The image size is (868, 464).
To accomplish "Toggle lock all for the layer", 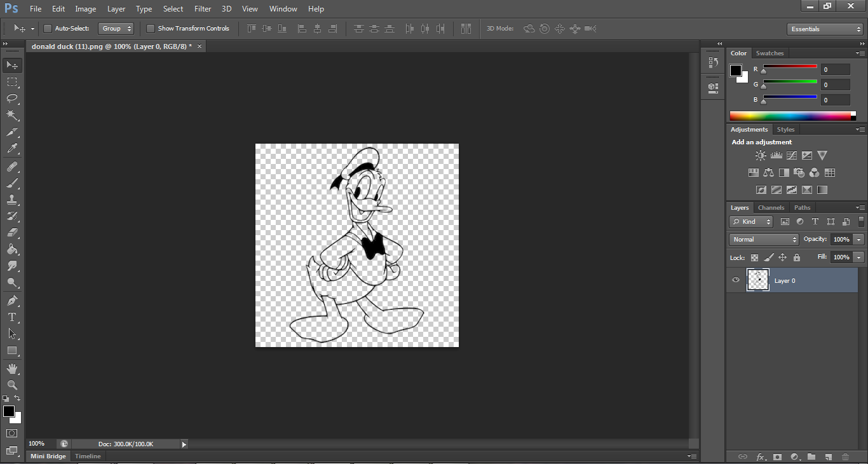I will (x=797, y=257).
